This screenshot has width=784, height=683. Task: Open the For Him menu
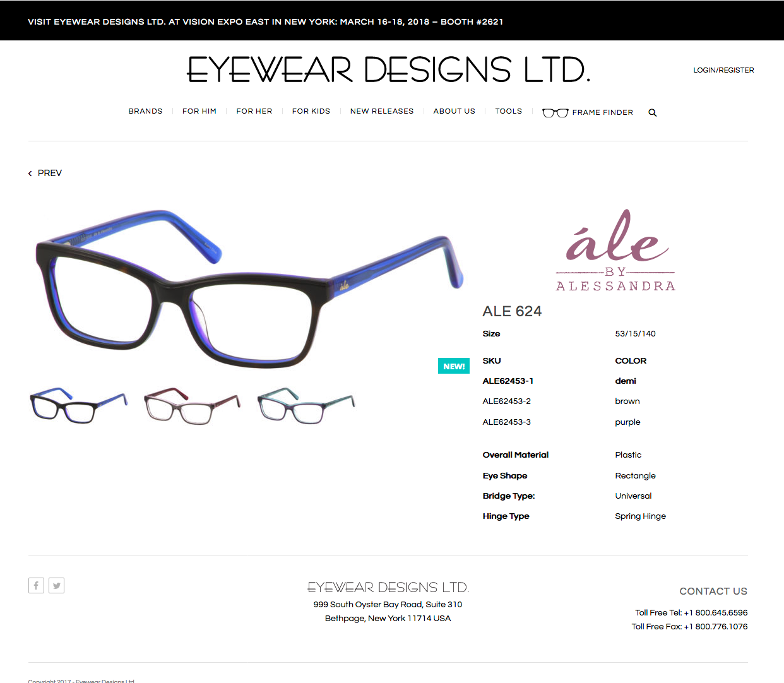199,111
